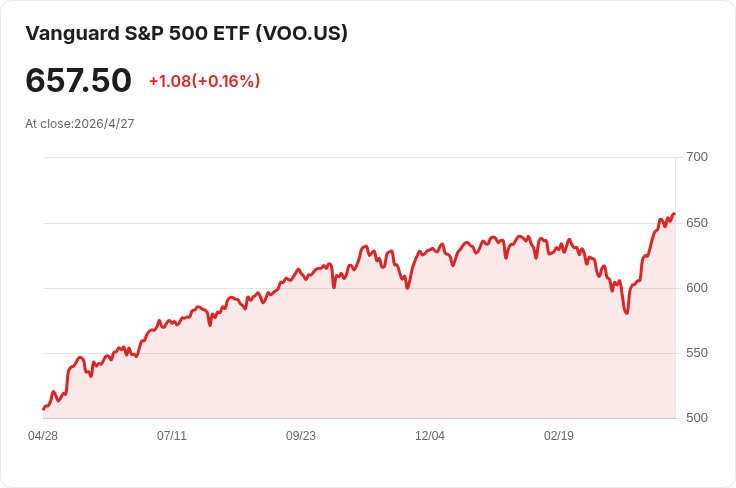Select the 657.50 current price value
Screen dimensions: 736x488
pyautogui.click(x=78, y=81)
